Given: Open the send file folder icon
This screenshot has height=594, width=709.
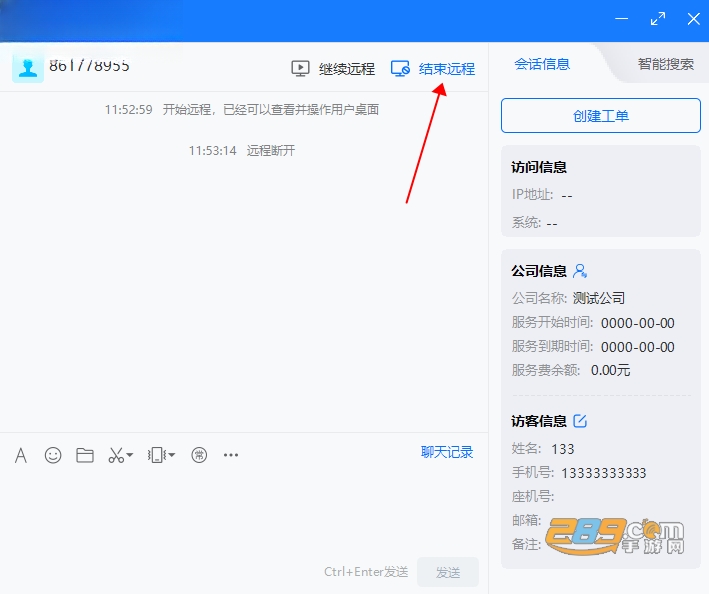Looking at the screenshot, I should [85, 455].
